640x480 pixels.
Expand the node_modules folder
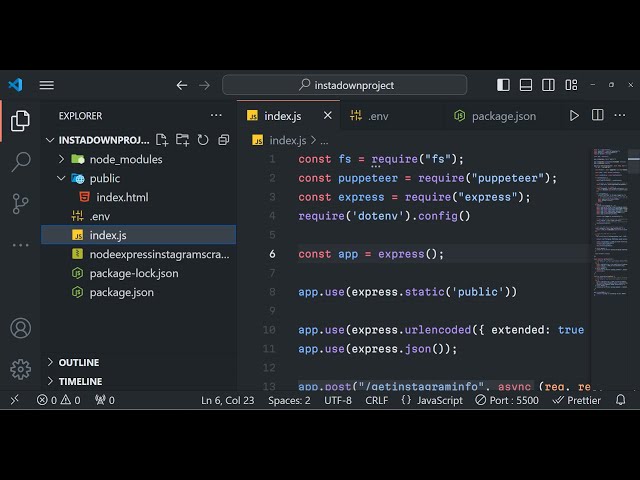tap(125, 159)
